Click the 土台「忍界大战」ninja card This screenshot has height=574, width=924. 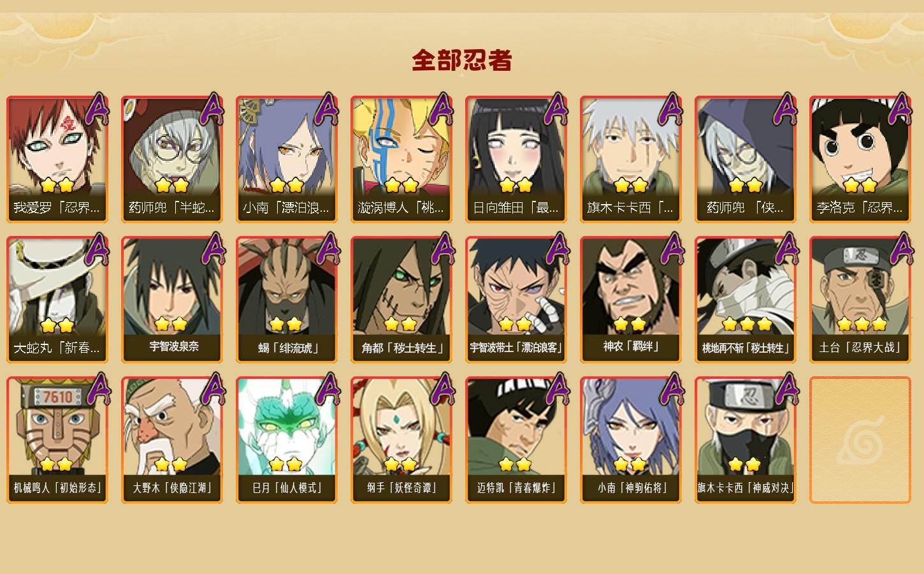[x=860, y=300]
